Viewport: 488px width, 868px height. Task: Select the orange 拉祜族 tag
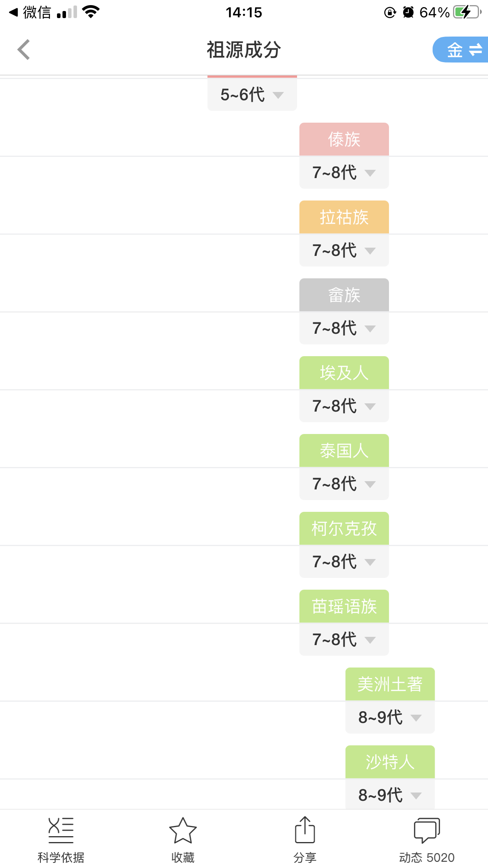(x=344, y=217)
